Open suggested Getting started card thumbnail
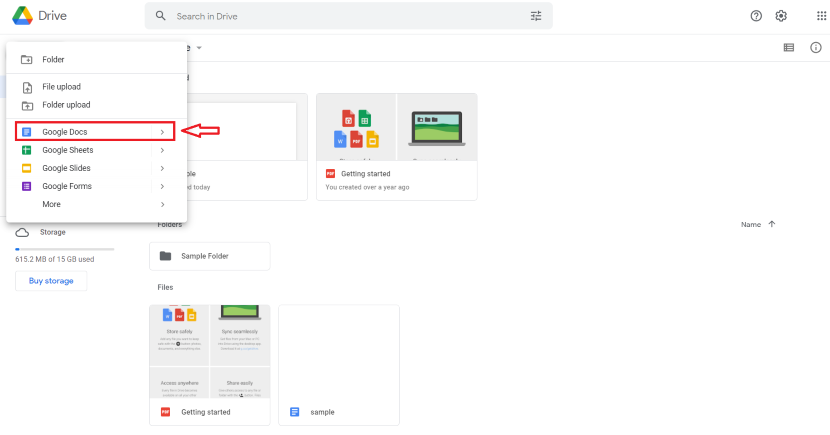The width and height of the screenshot is (830, 435). pos(397,127)
